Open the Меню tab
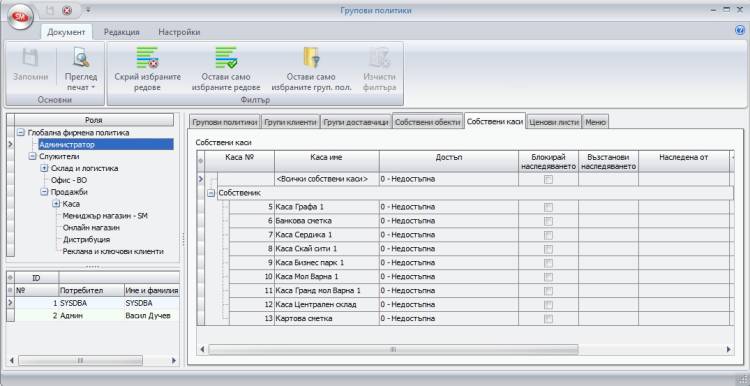Image resolution: width=750 pixels, height=386 pixels. coord(596,122)
